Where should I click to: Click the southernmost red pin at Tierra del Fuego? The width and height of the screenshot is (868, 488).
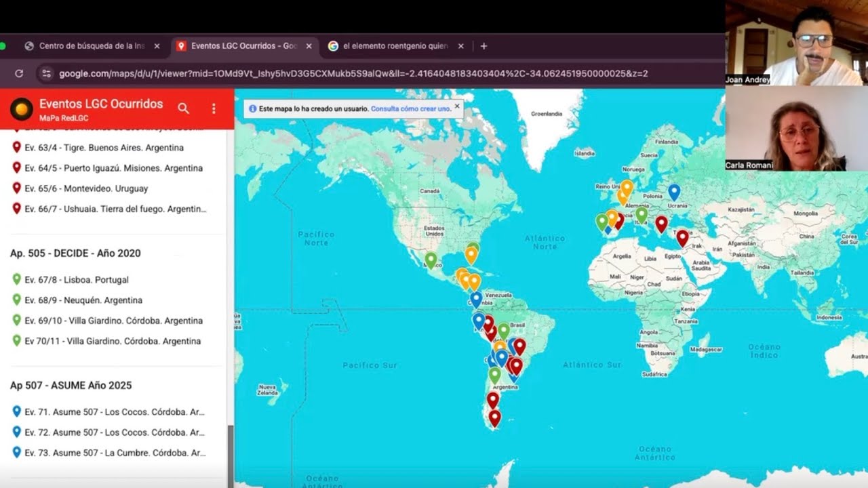pos(494,418)
